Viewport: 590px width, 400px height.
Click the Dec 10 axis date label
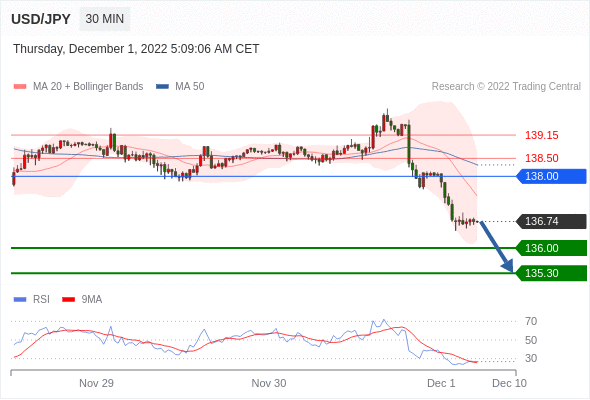click(509, 383)
